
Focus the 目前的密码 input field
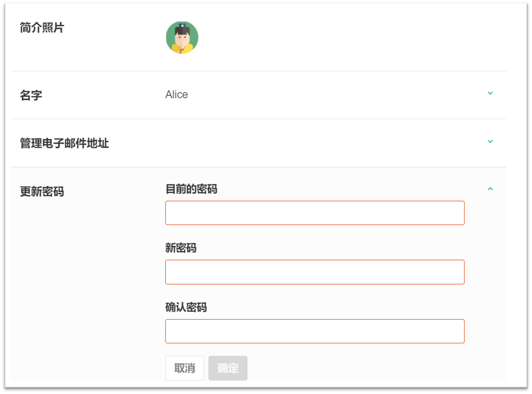[x=315, y=213]
